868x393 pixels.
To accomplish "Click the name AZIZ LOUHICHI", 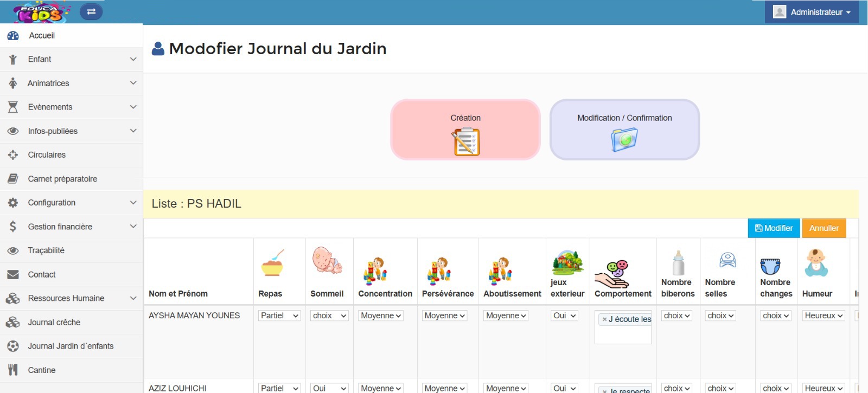I will (177, 388).
